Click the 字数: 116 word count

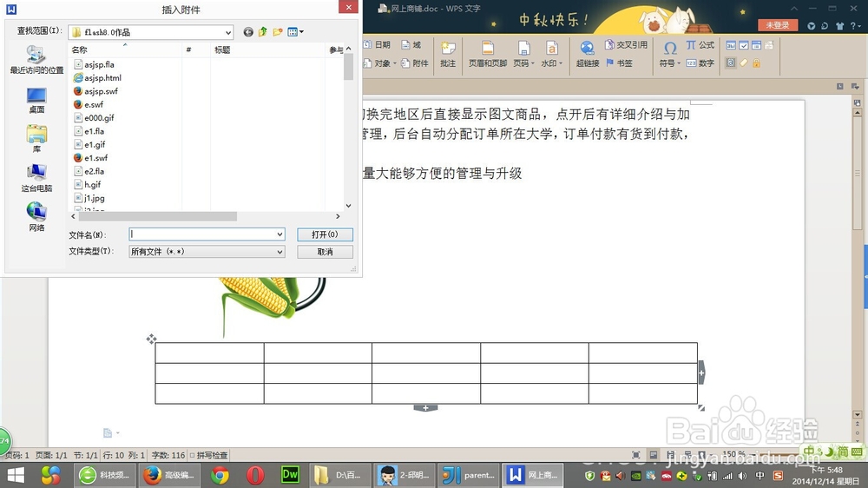click(168, 455)
